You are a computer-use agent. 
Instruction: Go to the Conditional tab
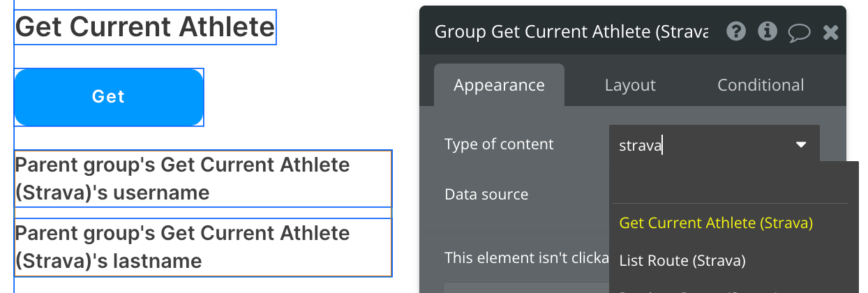coord(761,85)
